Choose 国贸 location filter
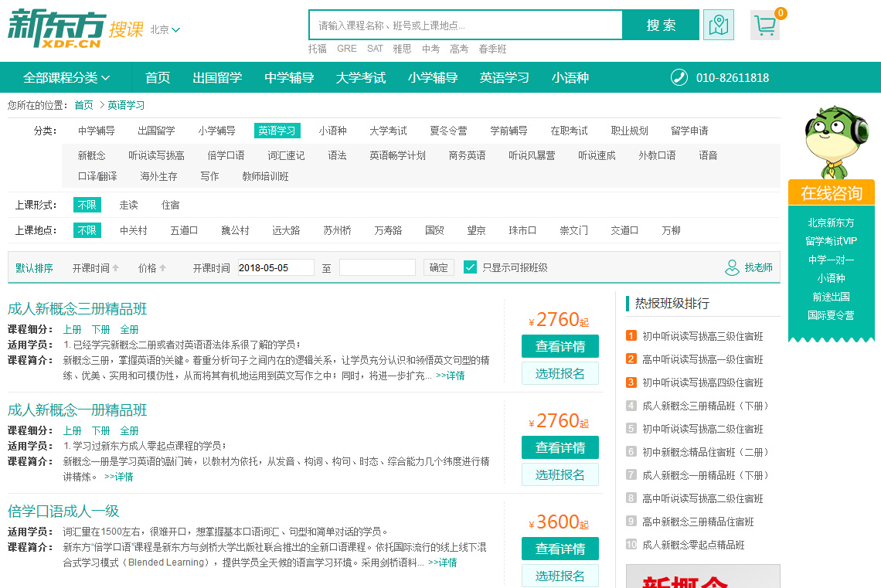The width and height of the screenshot is (881, 588). pos(434,230)
